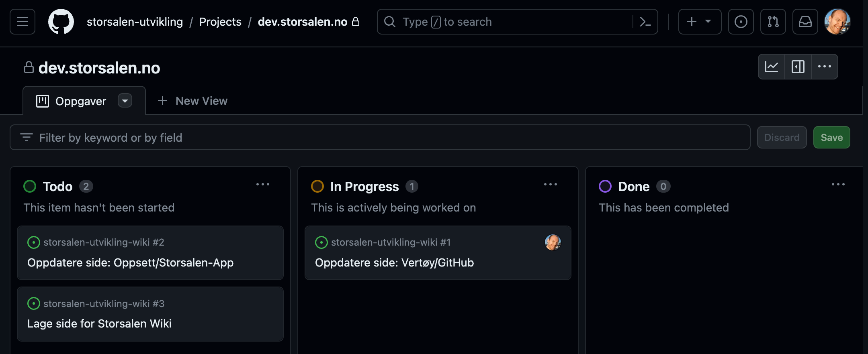Expand the Oppgaver view options chevron
The height and width of the screenshot is (354, 868).
coord(125,101)
